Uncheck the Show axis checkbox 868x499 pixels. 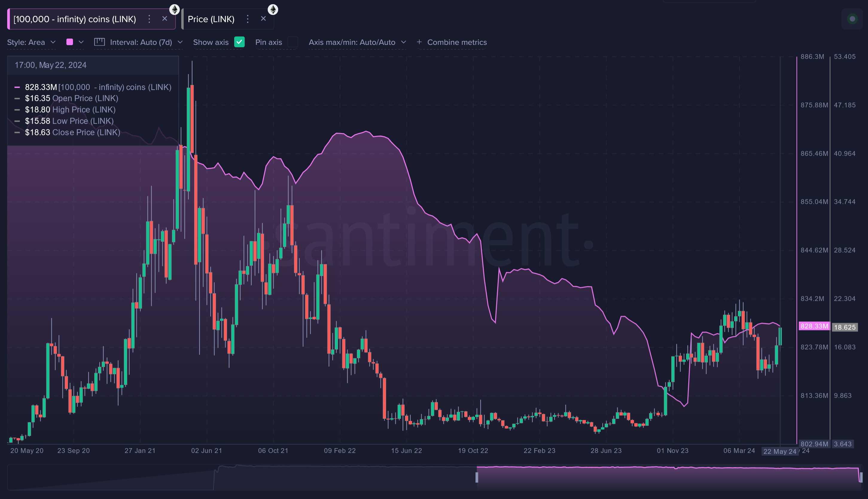coord(239,42)
